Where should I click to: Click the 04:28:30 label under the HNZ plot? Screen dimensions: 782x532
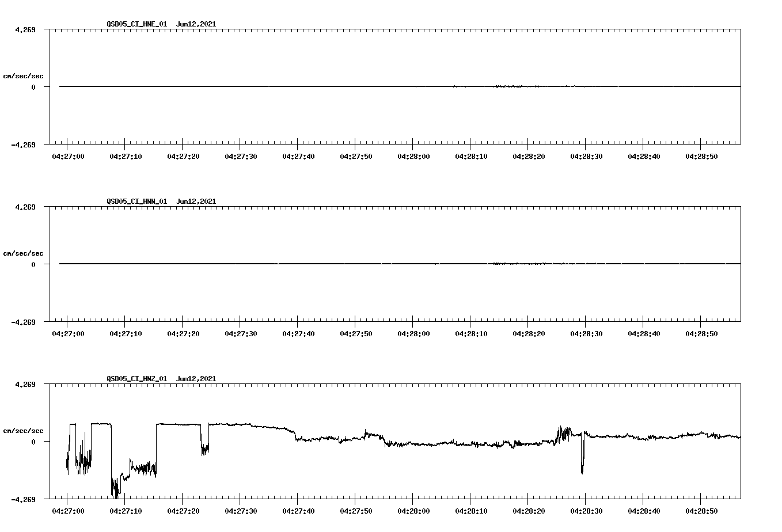[586, 511]
